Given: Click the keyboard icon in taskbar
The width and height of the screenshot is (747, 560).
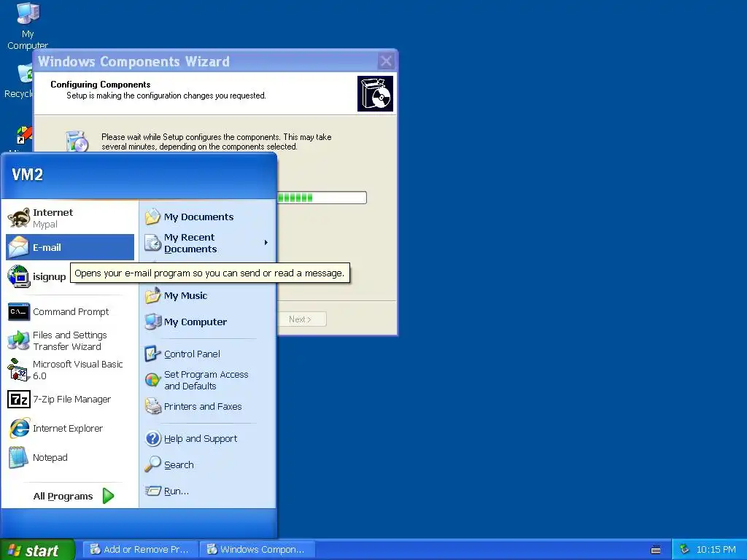Looking at the screenshot, I should point(656,550).
